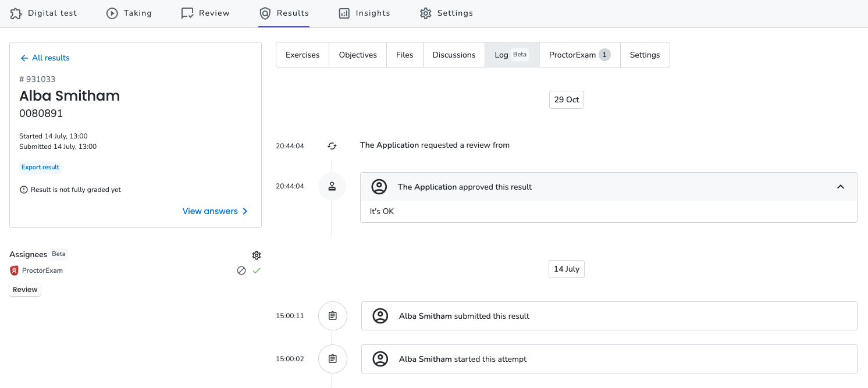868x388 pixels.
Task: Switch to the Objectives tab
Action: 358,55
